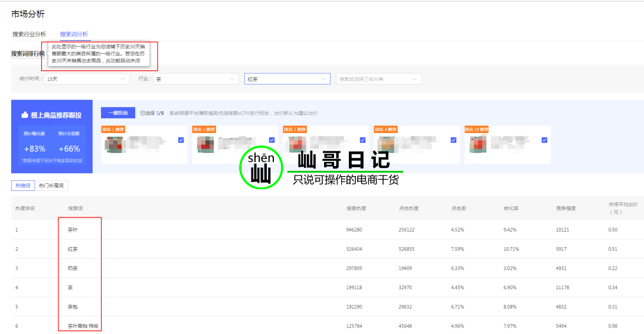
Task: Uncheck the 排名 19 推荐 product checkbox
Action: (x=544, y=140)
